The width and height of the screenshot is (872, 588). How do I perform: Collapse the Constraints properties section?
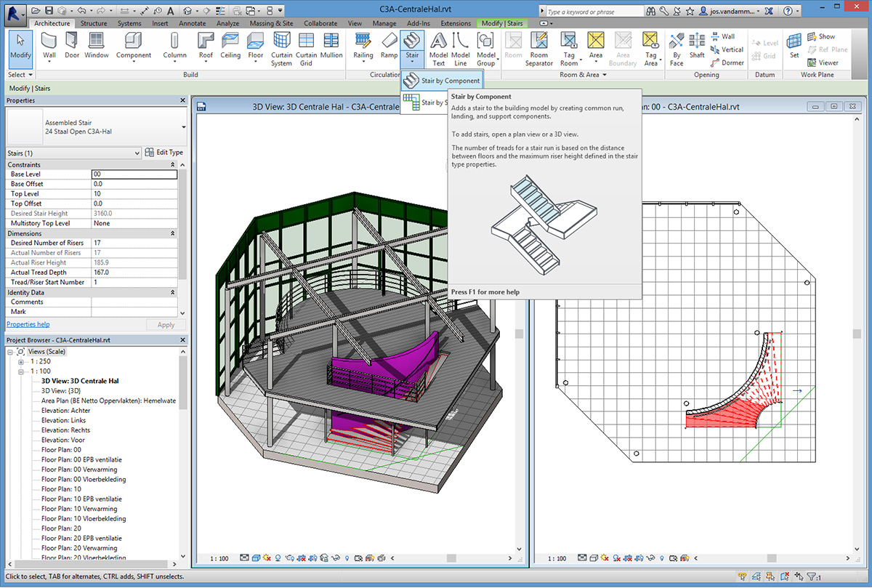172,165
